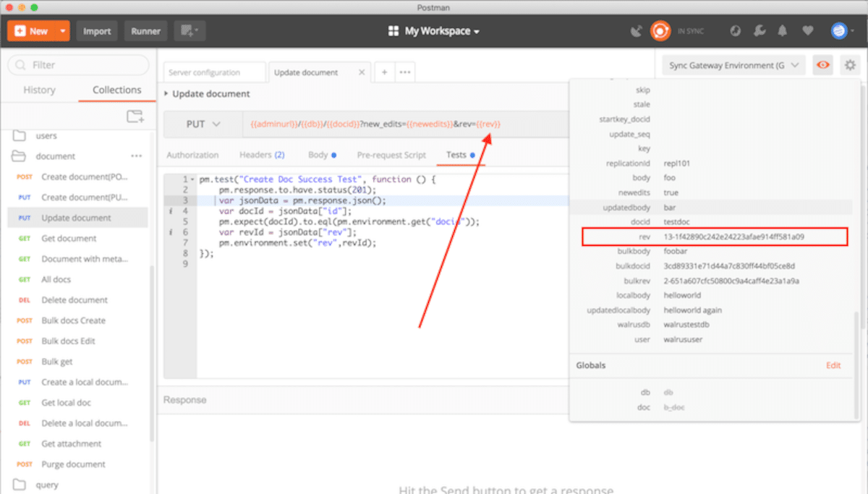The height and width of the screenshot is (494, 868).
Task: Open the notifications bell icon
Action: tap(783, 31)
